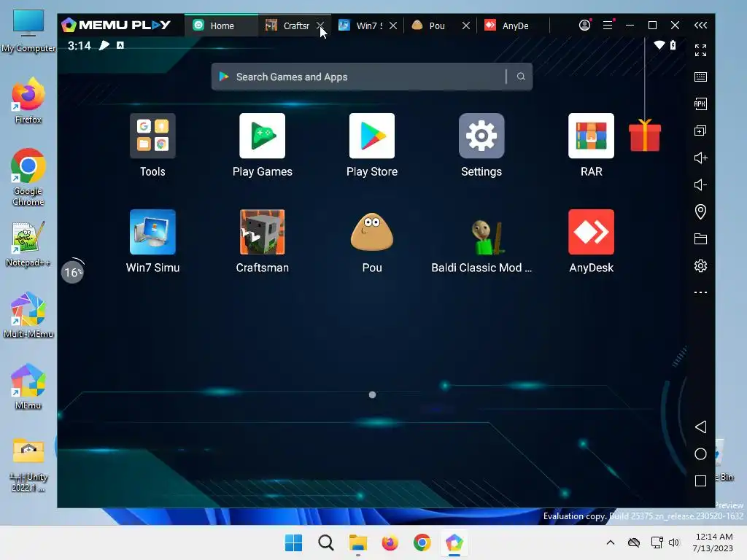Switch to the AnyDesk tab
This screenshot has height=560, width=747.
(513, 26)
